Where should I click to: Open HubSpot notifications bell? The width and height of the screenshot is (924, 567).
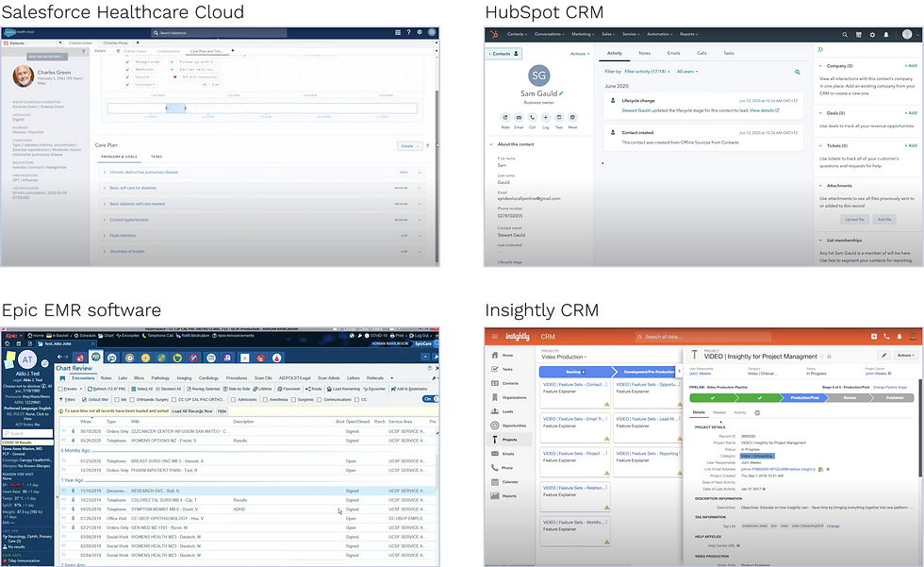[885, 35]
